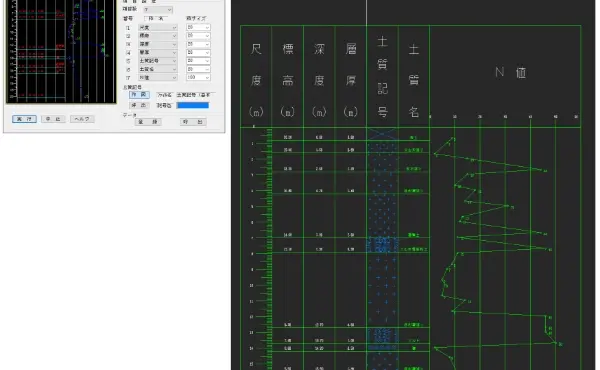Open the row 1 width size dropdown

click(198, 28)
